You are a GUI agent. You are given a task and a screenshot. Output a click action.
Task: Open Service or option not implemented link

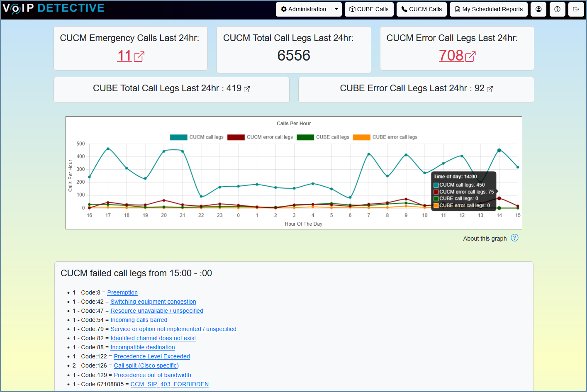pos(173,329)
